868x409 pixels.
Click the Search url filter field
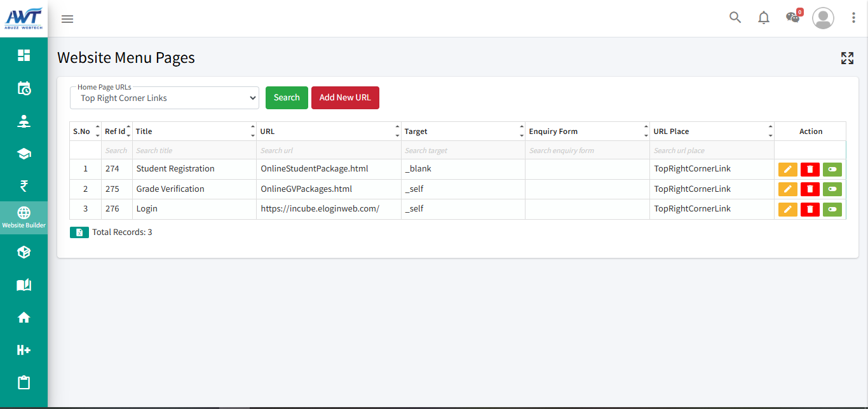[x=328, y=151]
